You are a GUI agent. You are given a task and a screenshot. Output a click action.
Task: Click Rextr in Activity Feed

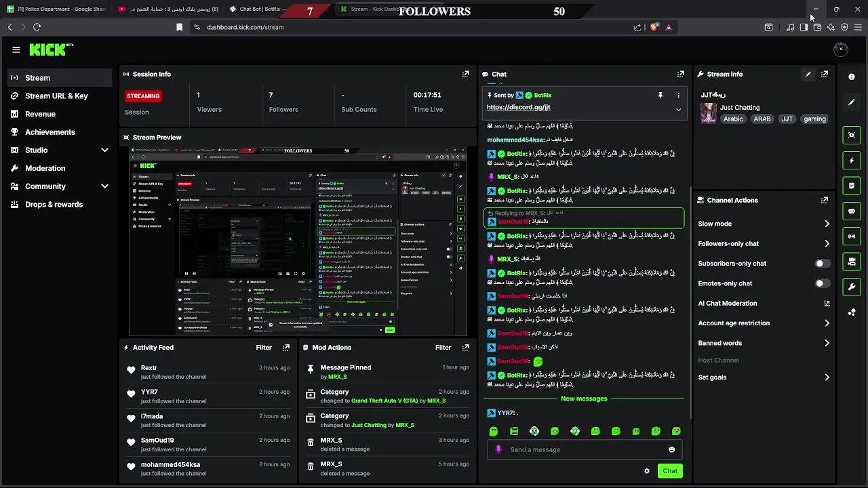click(149, 368)
